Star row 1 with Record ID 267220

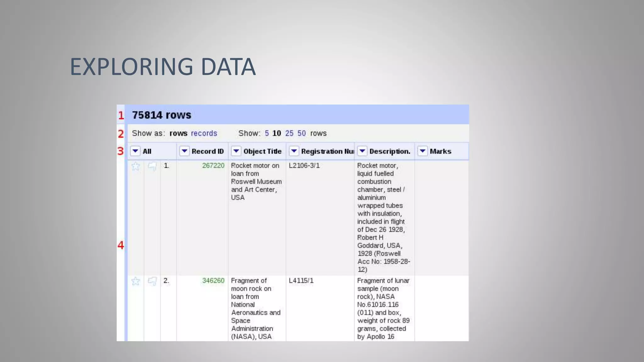(x=136, y=166)
